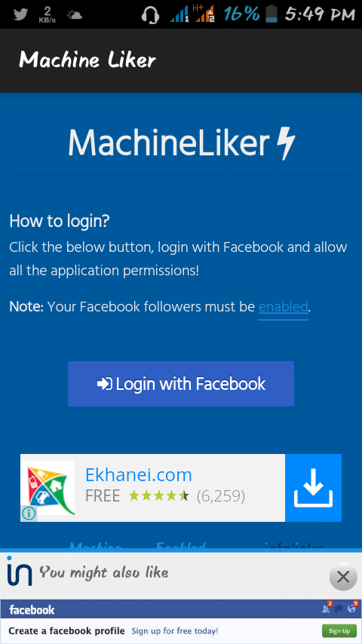Screen dimensions: 362x644
Task: Tap the Machine Liker header title
Action: tap(87, 60)
